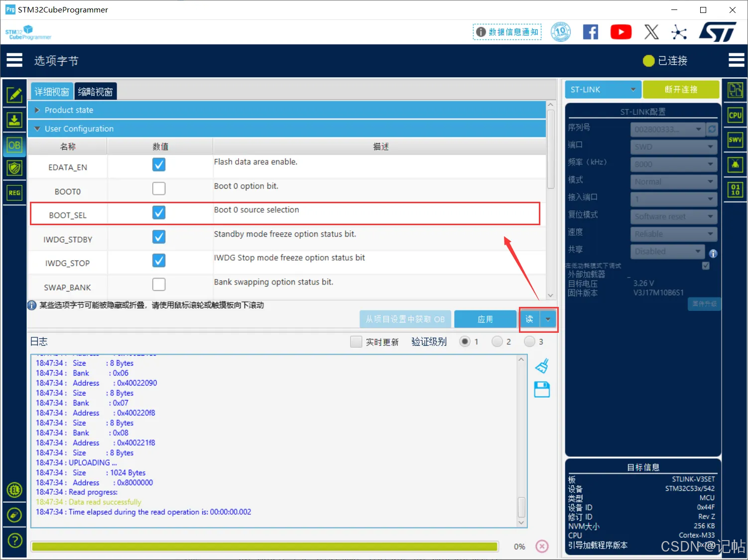The image size is (748, 560).
Task: Open the help question mark icon
Action: 15,540
